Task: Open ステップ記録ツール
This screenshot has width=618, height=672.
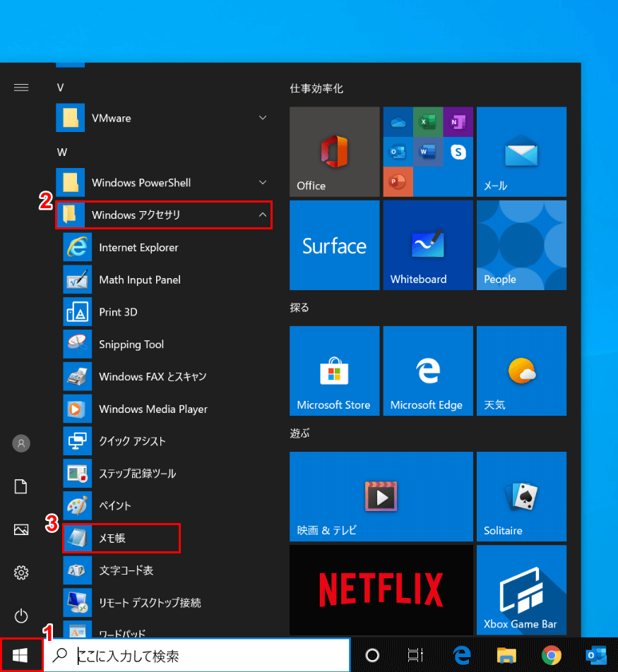Action: tap(167, 473)
